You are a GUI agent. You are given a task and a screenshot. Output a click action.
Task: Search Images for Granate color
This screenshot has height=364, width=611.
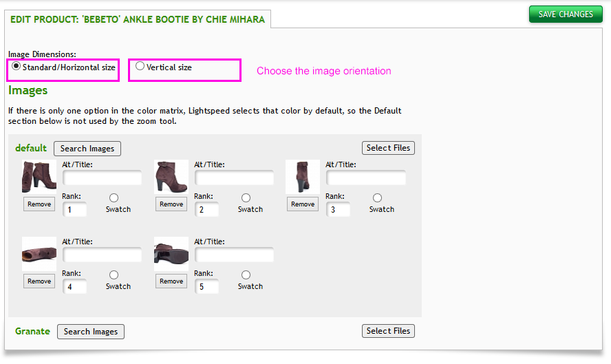pos(90,332)
